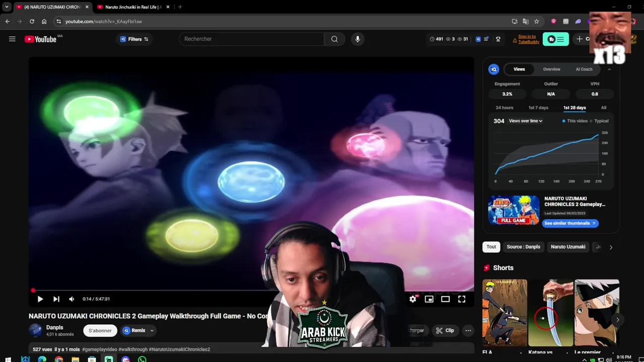Select the All time range
644x362 pixels.
604,108
